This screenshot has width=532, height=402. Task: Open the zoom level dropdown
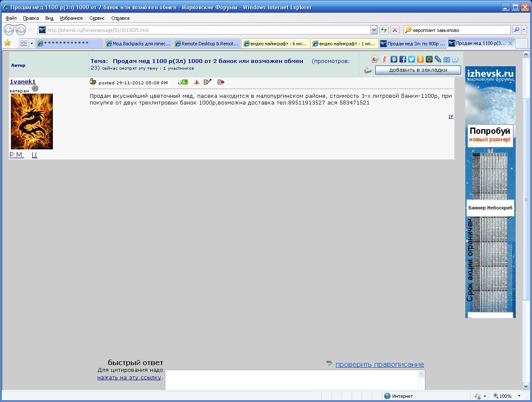(x=519, y=396)
